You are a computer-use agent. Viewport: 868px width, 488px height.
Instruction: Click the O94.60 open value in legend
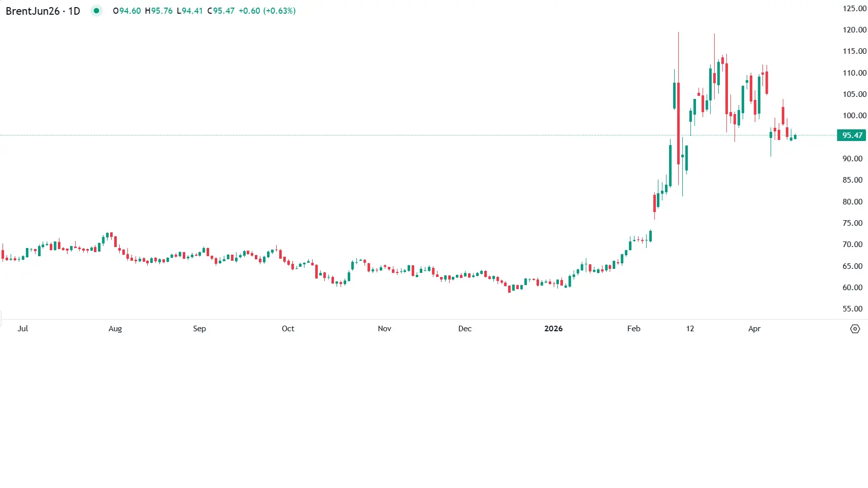127,11
